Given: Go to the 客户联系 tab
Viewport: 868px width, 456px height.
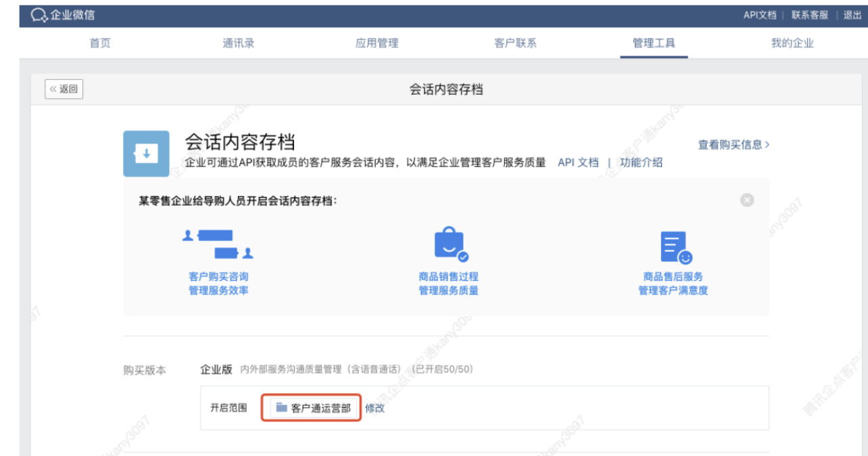Looking at the screenshot, I should click(x=515, y=43).
